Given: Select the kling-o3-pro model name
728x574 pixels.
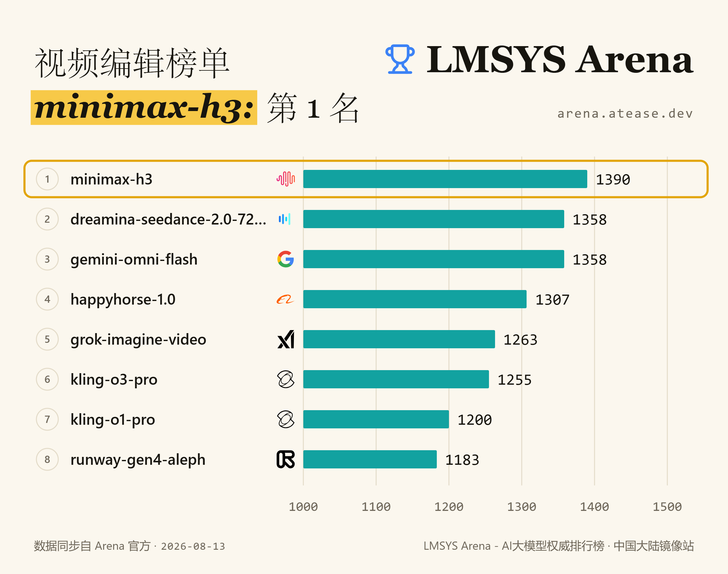Looking at the screenshot, I should pyautogui.click(x=114, y=380).
